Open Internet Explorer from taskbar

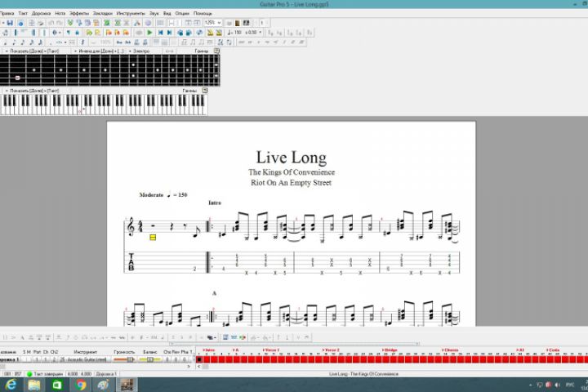tap(11, 385)
